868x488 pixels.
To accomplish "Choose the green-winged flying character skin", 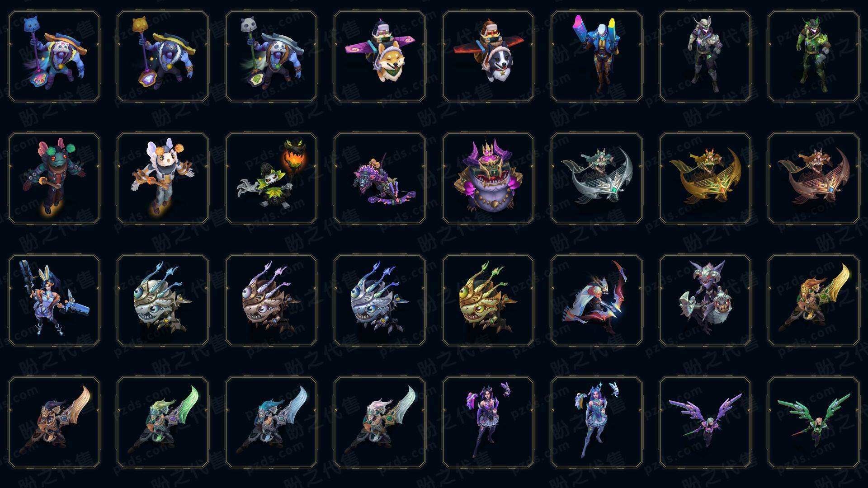I will click(x=814, y=422).
